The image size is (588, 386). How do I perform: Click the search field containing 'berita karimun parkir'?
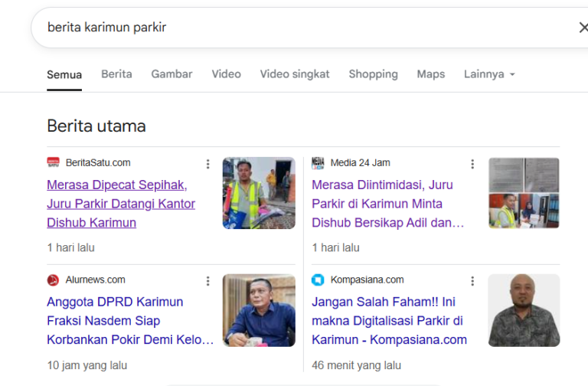pyautogui.click(x=309, y=28)
